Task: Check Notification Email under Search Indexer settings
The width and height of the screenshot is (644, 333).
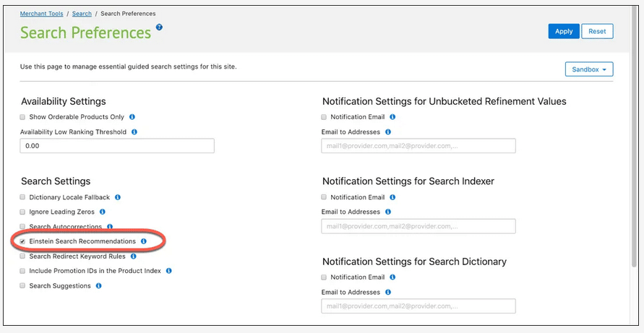Action: click(x=324, y=197)
